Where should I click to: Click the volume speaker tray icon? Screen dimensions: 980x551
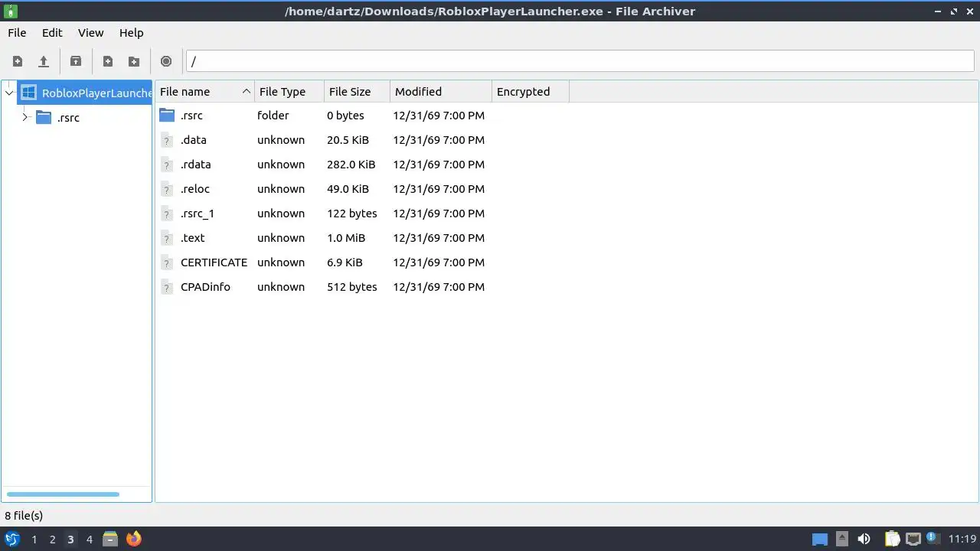click(864, 539)
